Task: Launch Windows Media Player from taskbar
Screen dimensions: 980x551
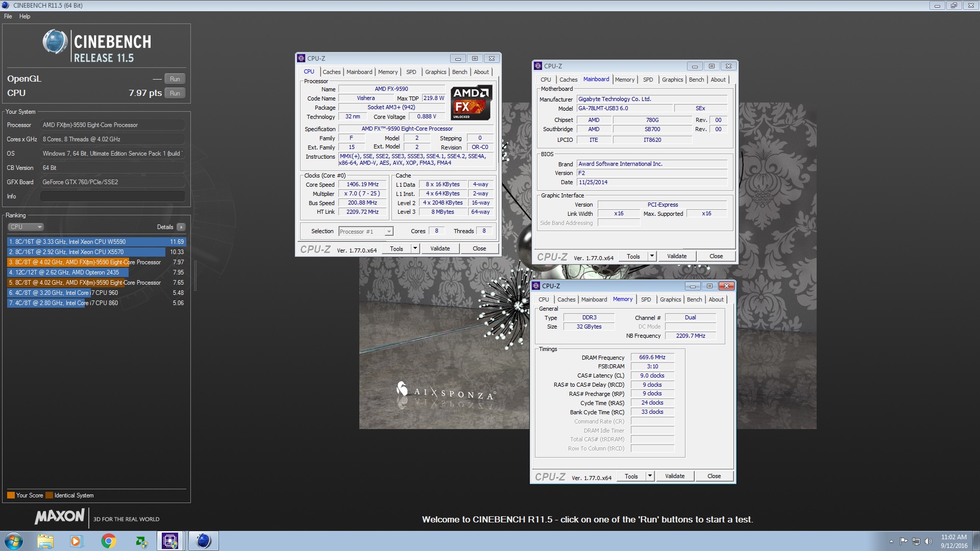Action: pyautogui.click(x=76, y=541)
